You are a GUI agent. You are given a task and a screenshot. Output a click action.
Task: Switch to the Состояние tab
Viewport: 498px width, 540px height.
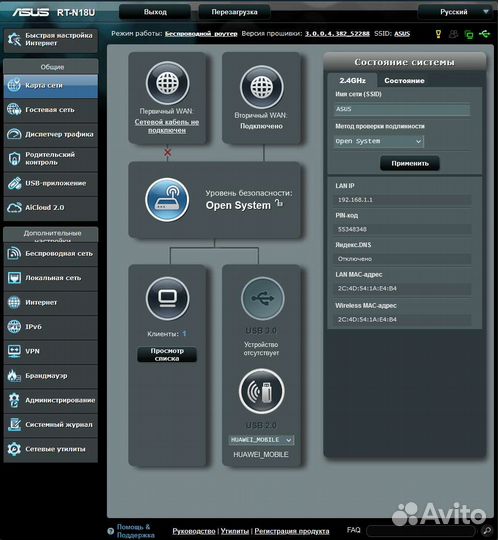tap(404, 81)
